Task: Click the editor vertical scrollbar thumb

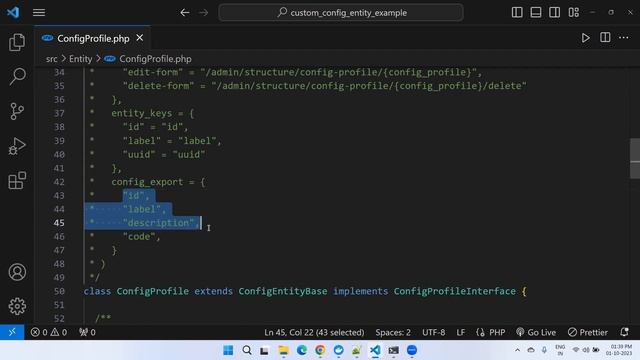Action: tap(635, 158)
